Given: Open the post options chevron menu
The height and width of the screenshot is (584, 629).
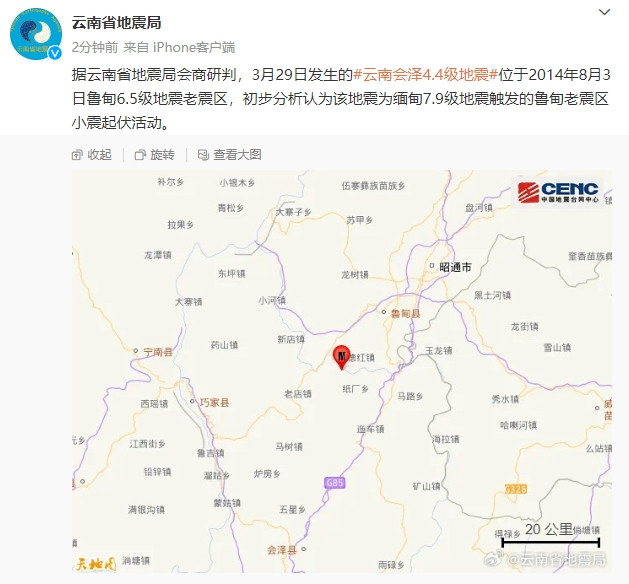Looking at the screenshot, I should point(604,12).
